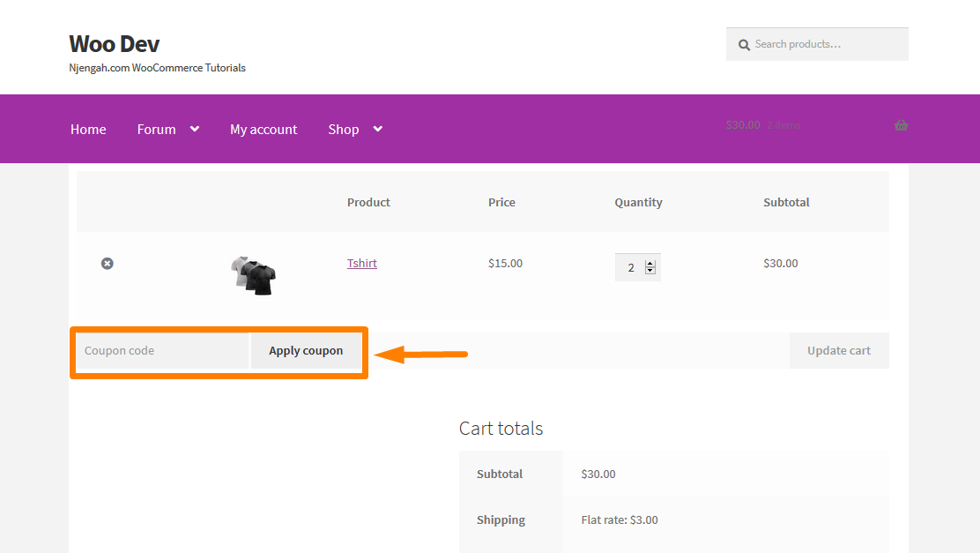Click the Update cart button
Image resolution: width=980 pixels, height=553 pixels.
click(839, 350)
